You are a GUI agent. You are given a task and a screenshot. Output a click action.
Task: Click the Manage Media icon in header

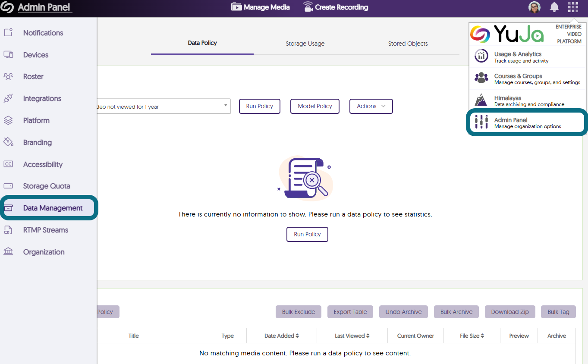point(236,7)
